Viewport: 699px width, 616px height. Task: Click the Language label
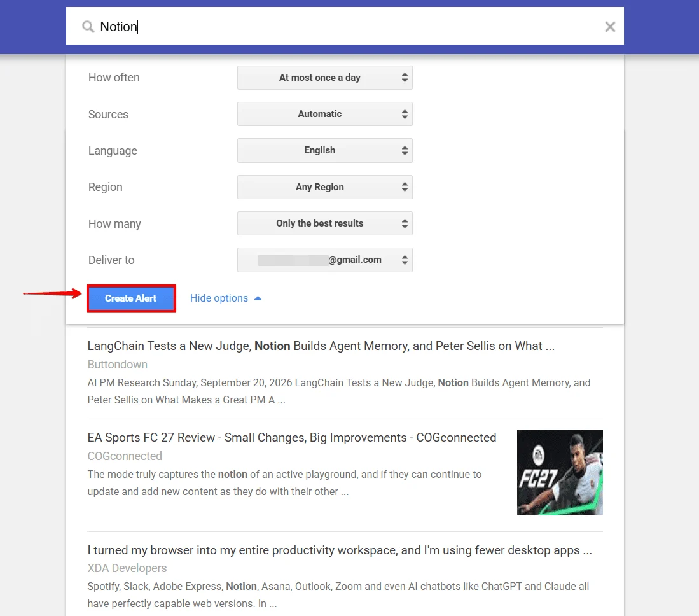[113, 151]
